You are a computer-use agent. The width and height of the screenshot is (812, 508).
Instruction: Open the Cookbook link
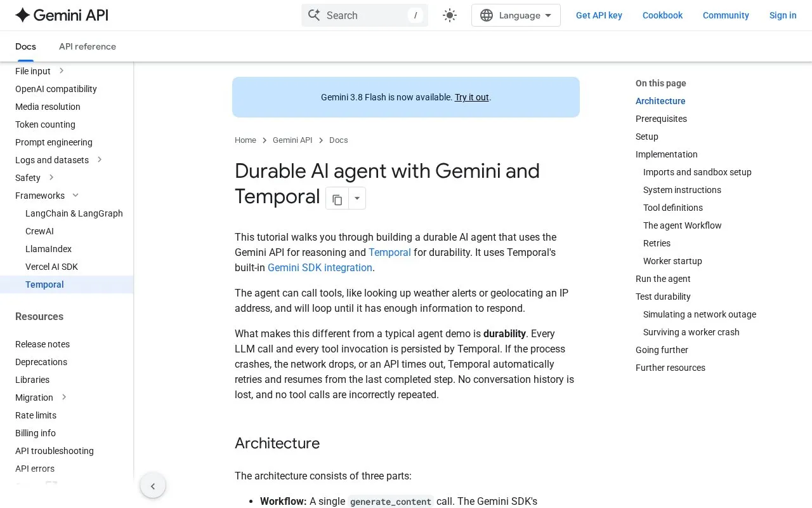pos(662,15)
